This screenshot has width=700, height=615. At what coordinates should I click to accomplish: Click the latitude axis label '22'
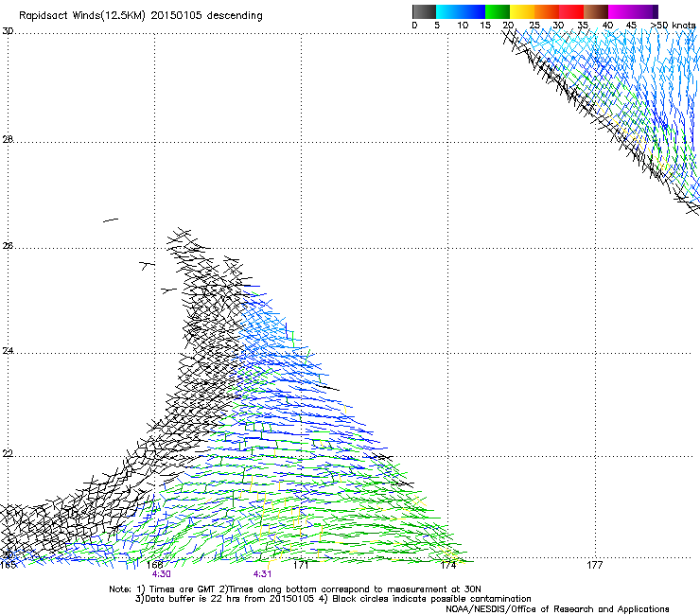click(x=8, y=454)
